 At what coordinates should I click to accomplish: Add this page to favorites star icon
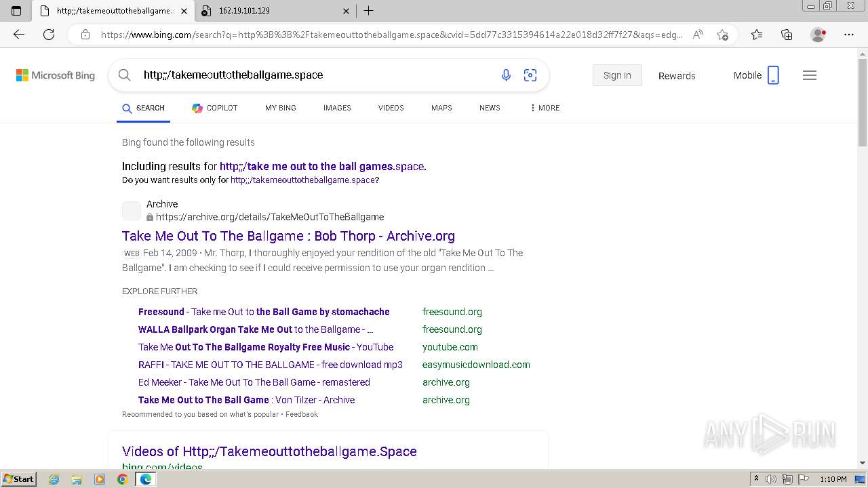point(722,35)
